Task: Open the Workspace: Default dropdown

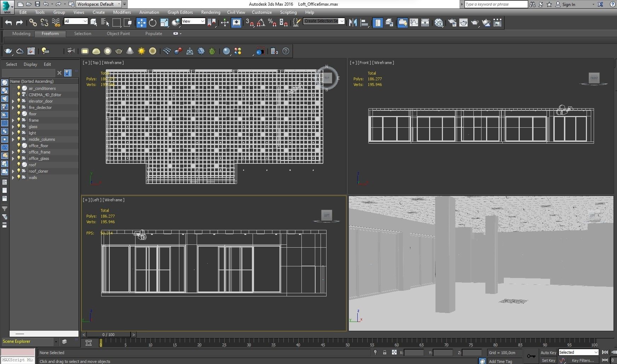Action: click(x=99, y=4)
